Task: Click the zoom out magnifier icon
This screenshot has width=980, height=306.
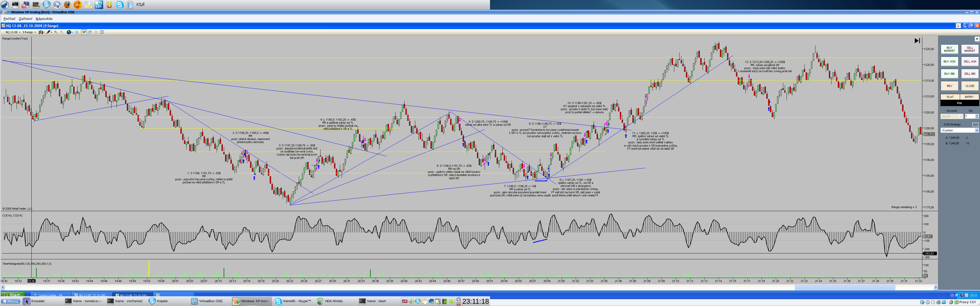Action: coord(62,32)
